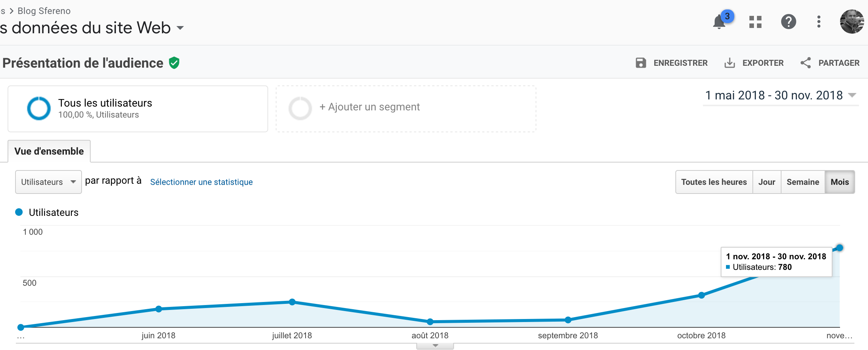Select the Mois granularity button
The width and height of the screenshot is (868, 350).
pyautogui.click(x=840, y=182)
